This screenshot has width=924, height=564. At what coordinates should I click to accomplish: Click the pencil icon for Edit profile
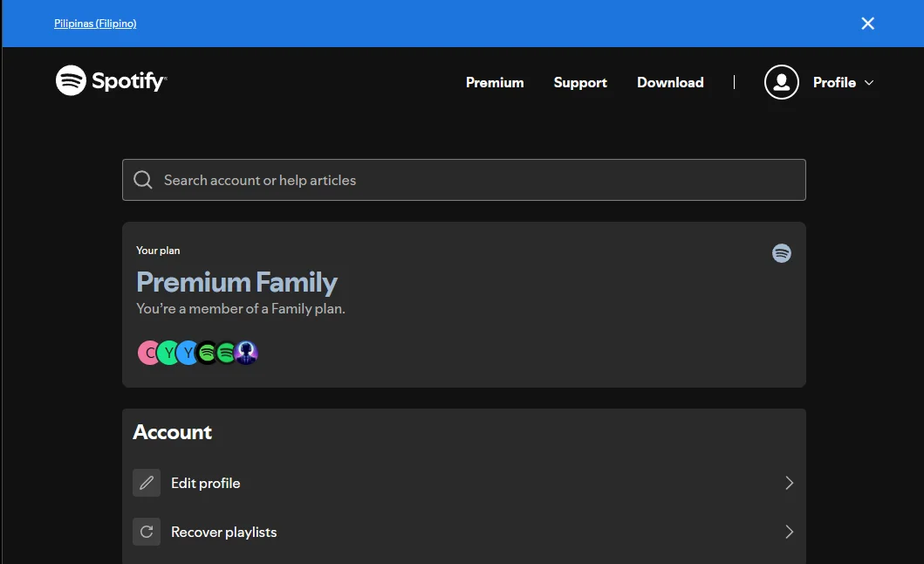point(147,483)
